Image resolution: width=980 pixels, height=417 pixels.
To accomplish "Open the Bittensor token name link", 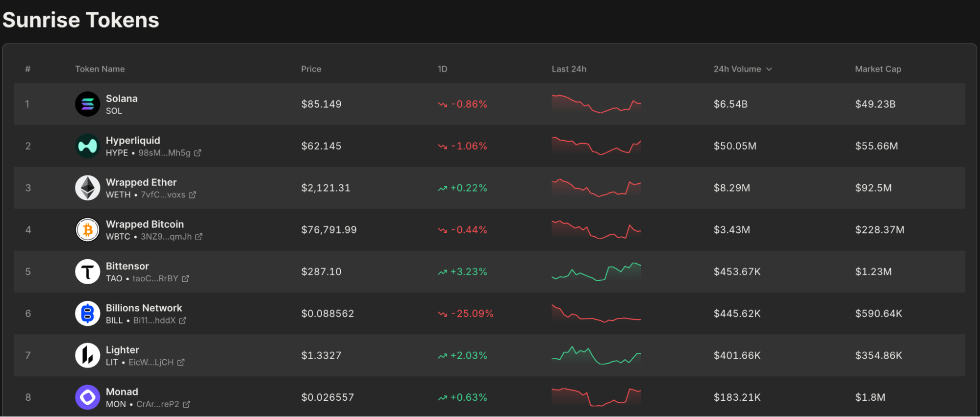I will [x=127, y=266].
